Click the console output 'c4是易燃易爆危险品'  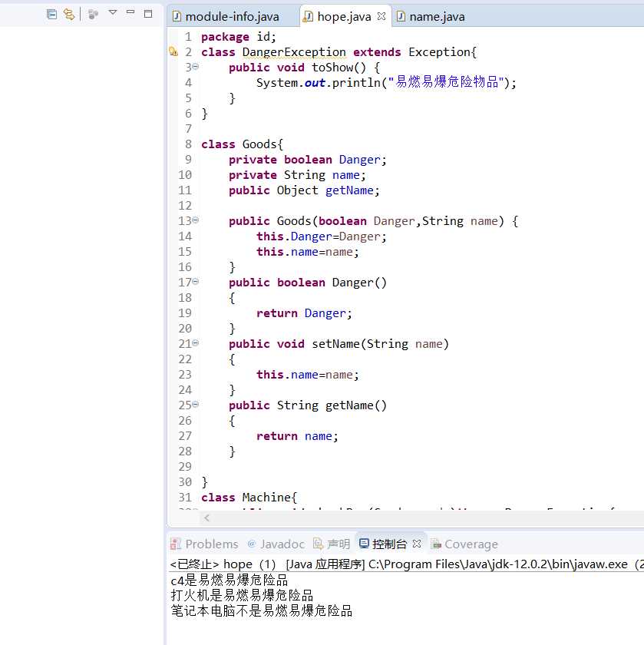[229, 580]
